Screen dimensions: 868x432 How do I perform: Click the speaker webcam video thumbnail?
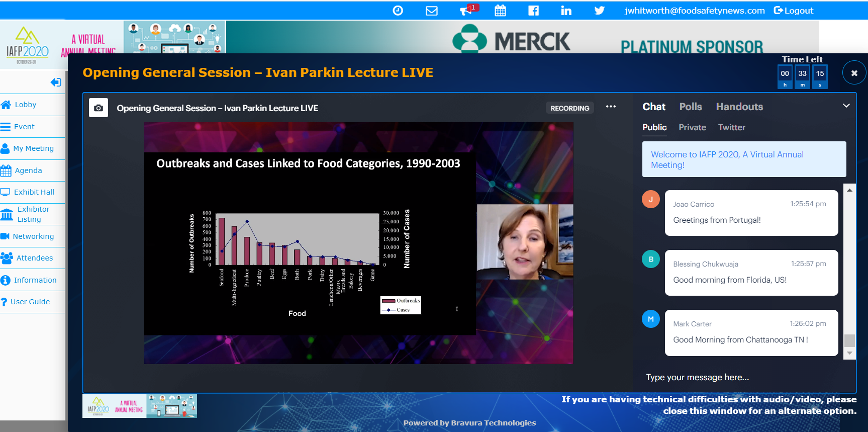click(525, 242)
